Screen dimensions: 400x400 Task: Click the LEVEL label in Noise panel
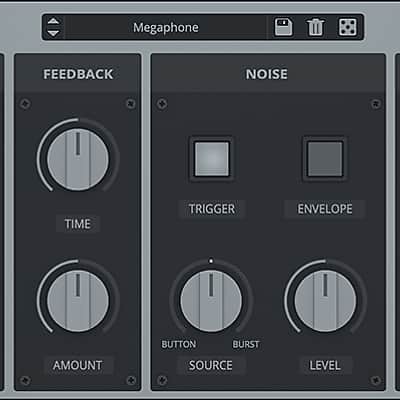pyautogui.click(x=325, y=365)
